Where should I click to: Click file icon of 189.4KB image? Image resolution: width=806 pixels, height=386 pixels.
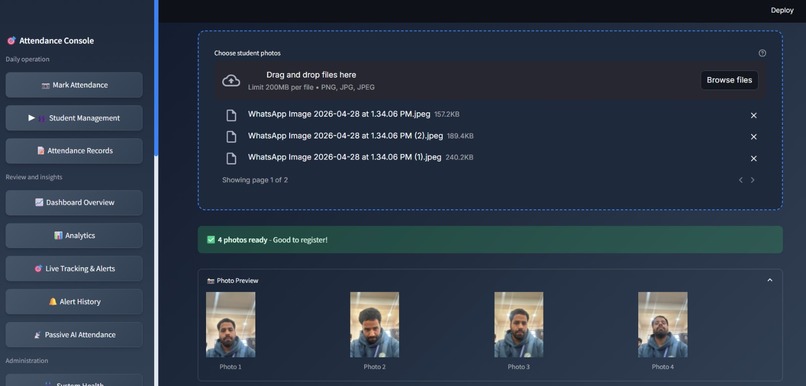pos(231,137)
